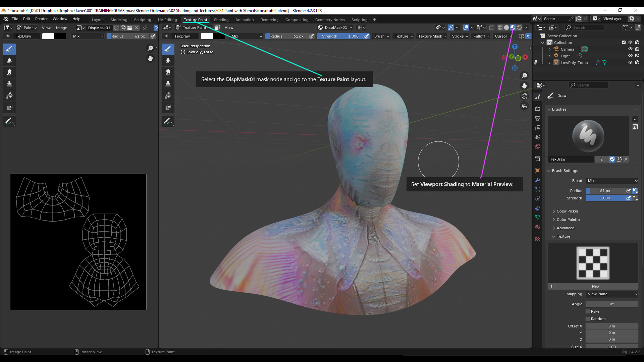Toggle fake user shield for TexDraw brush
Image resolution: width=644 pixels, height=362 pixels.
point(612,159)
